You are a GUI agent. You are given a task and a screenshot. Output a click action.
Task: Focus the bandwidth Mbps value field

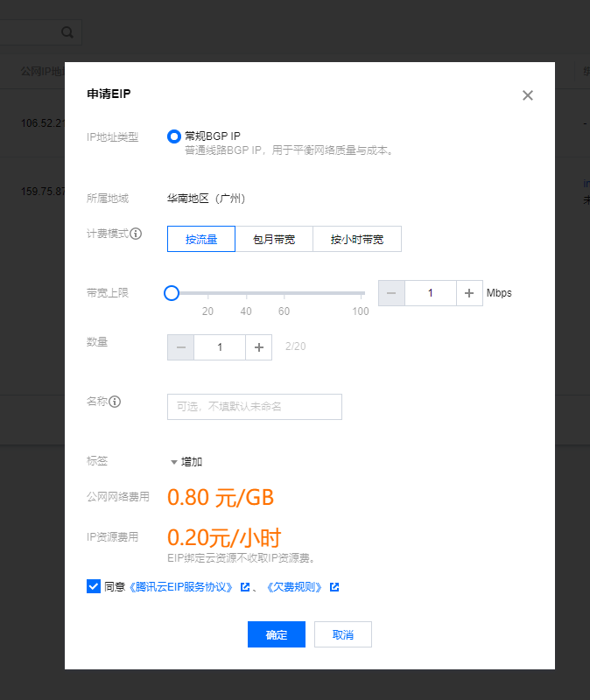click(431, 293)
